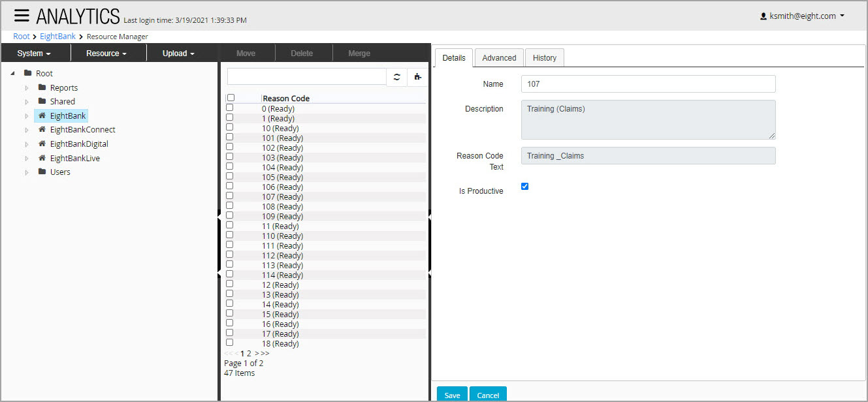Select the 110 (Ready) row

coord(325,236)
